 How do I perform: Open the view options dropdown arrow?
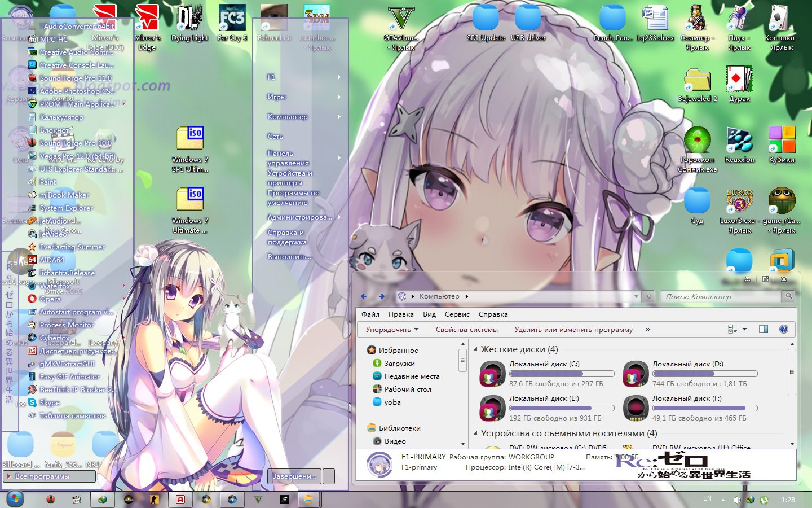[x=744, y=329]
